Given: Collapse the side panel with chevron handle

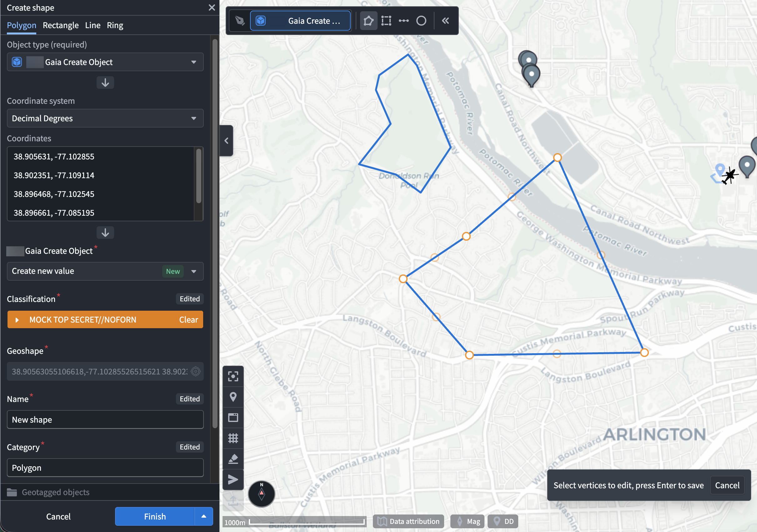Looking at the screenshot, I should click(x=226, y=141).
